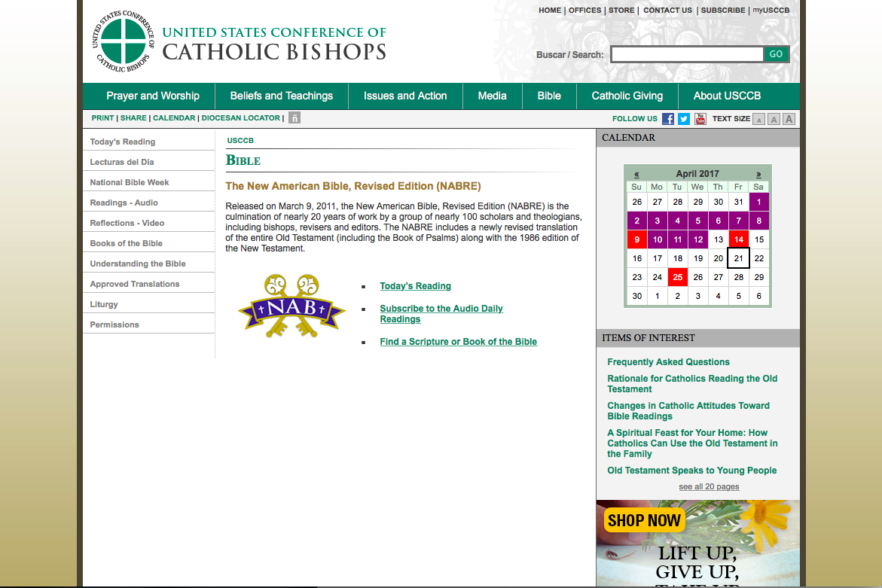882x588 pixels.
Task: Open the USCCB YouTube icon
Action: coord(700,119)
